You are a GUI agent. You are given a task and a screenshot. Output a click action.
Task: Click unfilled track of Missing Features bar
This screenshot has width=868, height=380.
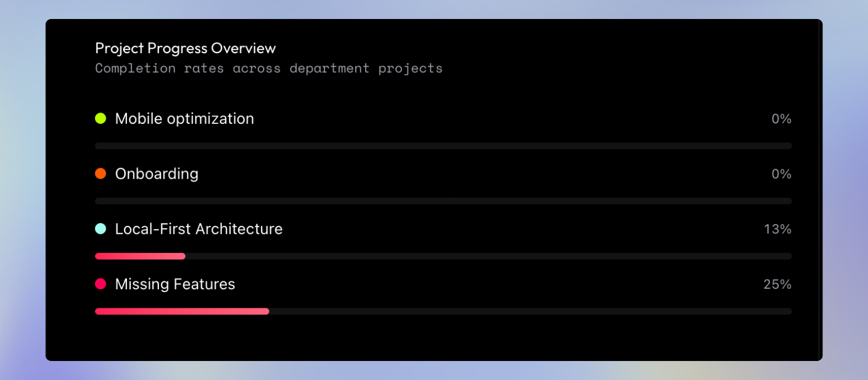531,312
